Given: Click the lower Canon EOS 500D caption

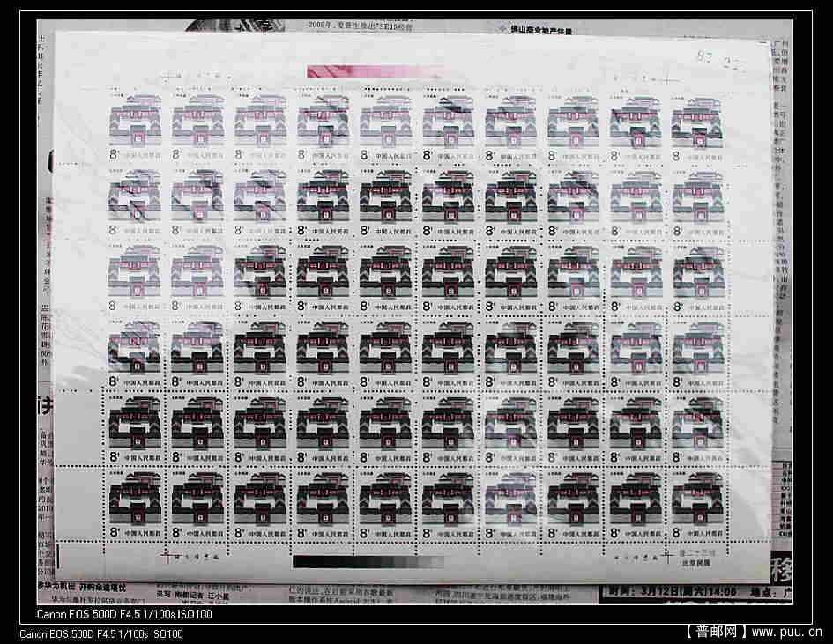Looking at the screenshot, I should 100,633.
